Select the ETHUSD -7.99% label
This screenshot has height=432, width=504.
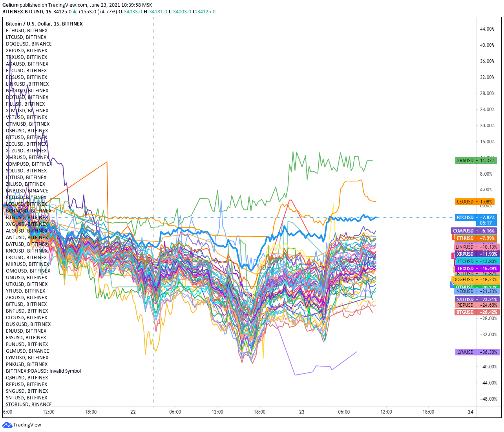coord(476,238)
